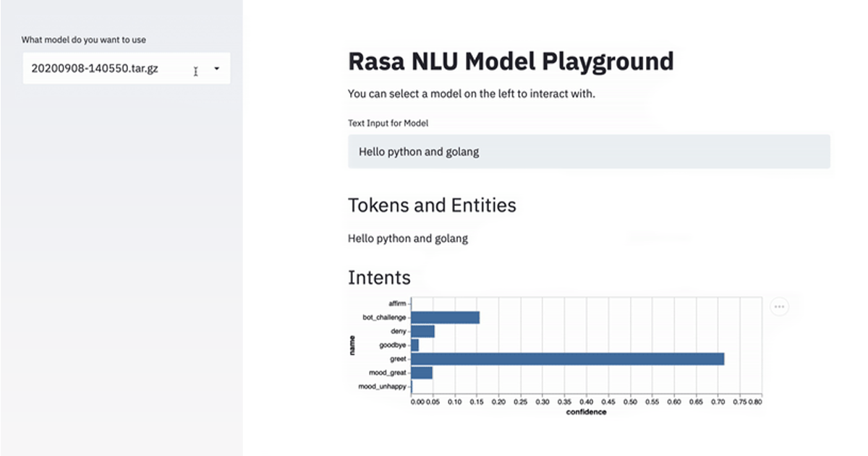Select the bot_challenge bar in the chart

(445, 317)
